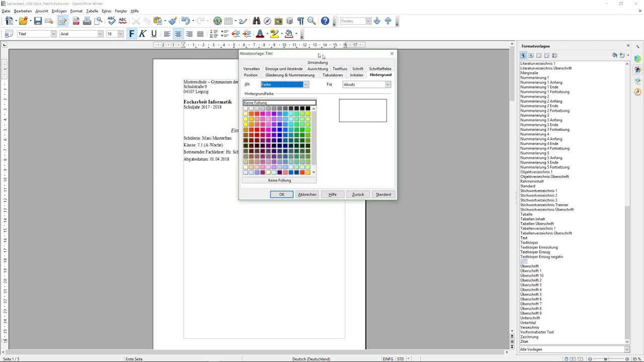Toggle Bold F formatting button

pyautogui.click(x=132, y=34)
